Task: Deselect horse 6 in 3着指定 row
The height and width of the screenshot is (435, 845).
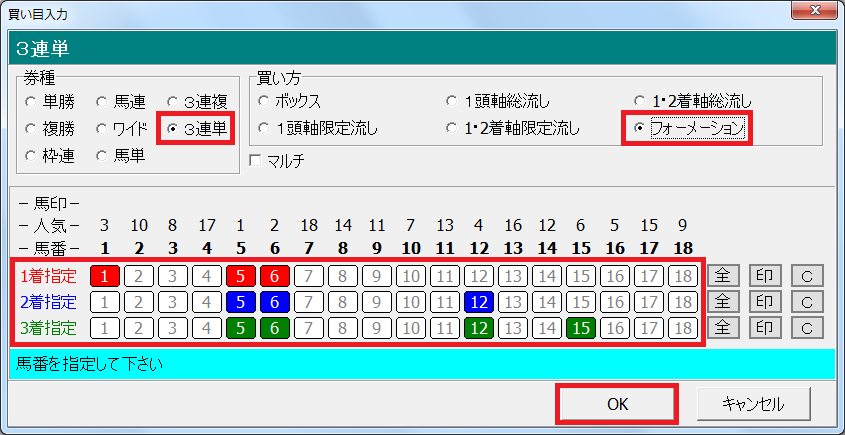Action: click(275, 328)
